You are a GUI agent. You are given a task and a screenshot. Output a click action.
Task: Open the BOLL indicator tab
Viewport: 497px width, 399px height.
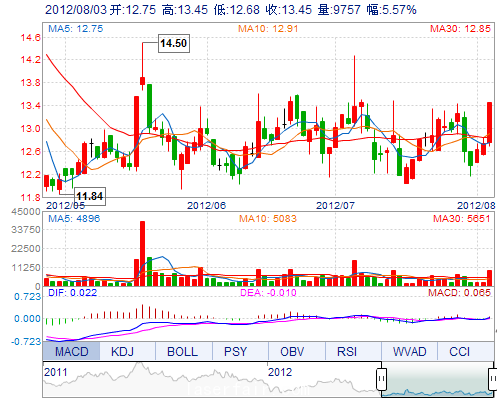pos(182,351)
